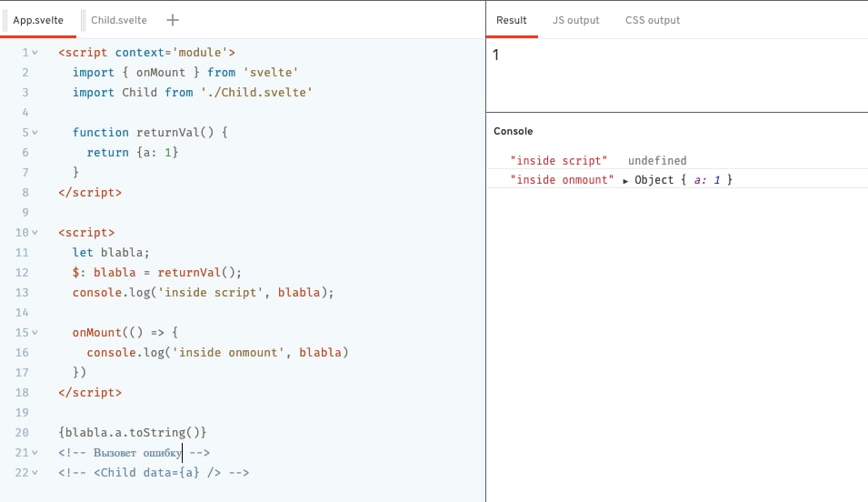This screenshot has width=868, height=502.
Task: Click the onMount import on line 2
Action: point(161,73)
